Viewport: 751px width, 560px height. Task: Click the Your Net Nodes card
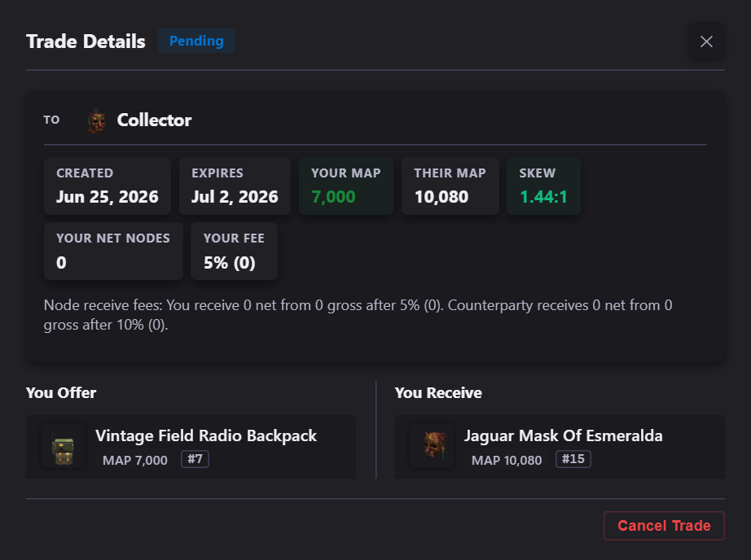tap(113, 251)
